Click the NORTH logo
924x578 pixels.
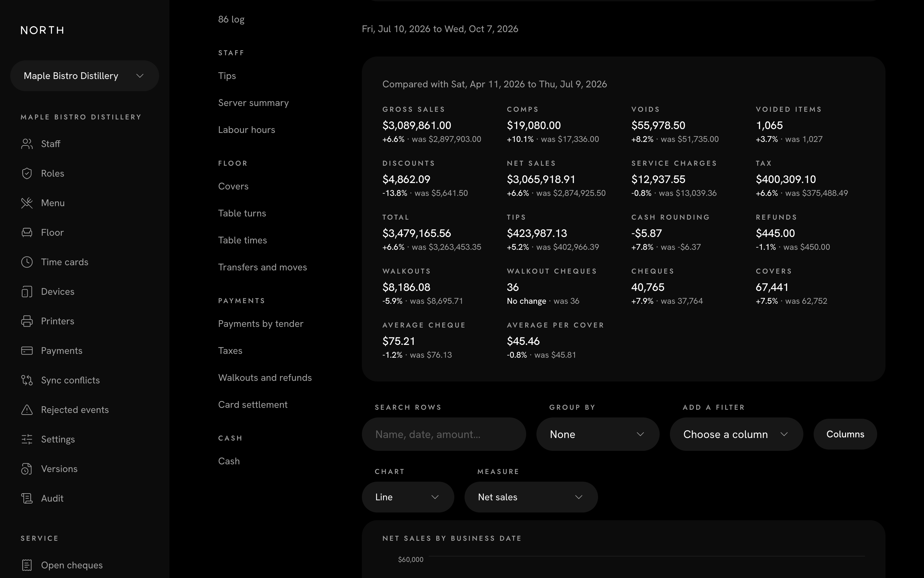click(42, 30)
